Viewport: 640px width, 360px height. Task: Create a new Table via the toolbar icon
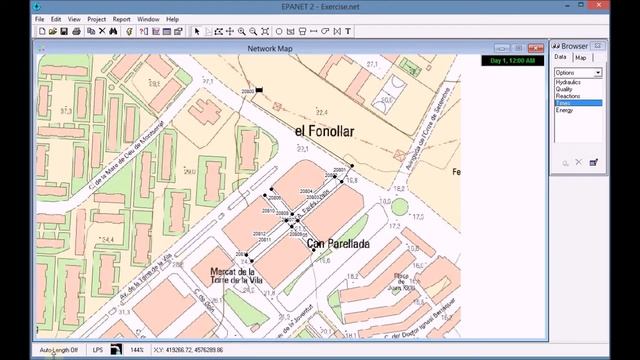[x=167, y=31]
